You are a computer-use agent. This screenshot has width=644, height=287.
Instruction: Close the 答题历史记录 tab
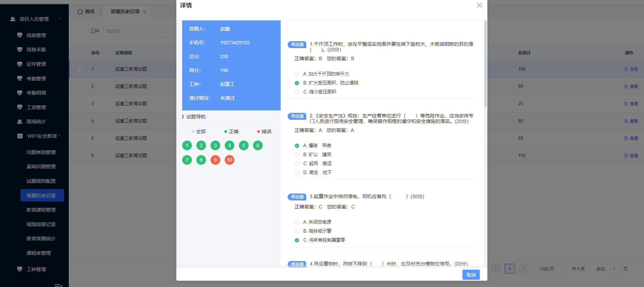coord(144,12)
